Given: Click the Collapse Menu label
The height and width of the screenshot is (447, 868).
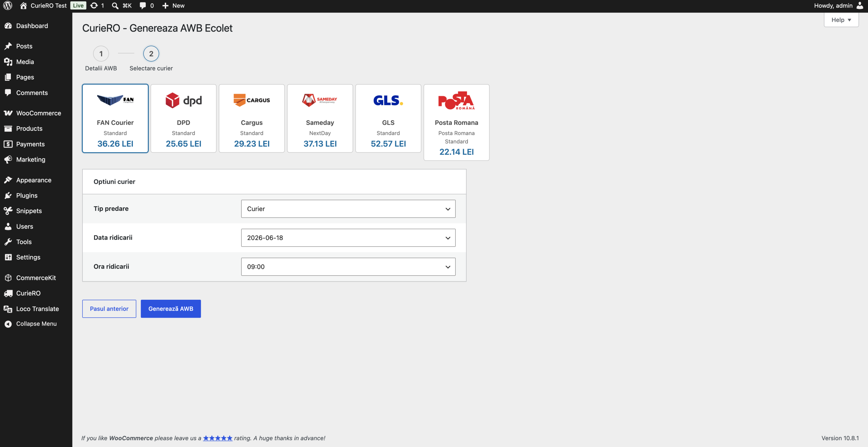Looking at the screenshot, I should click(x=36, y=324).
